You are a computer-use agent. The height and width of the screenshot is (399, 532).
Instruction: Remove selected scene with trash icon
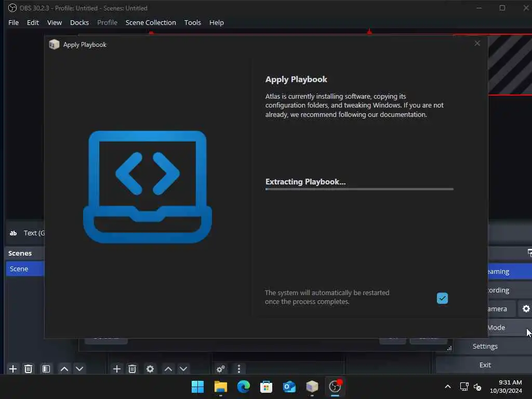tap(29, 369)
